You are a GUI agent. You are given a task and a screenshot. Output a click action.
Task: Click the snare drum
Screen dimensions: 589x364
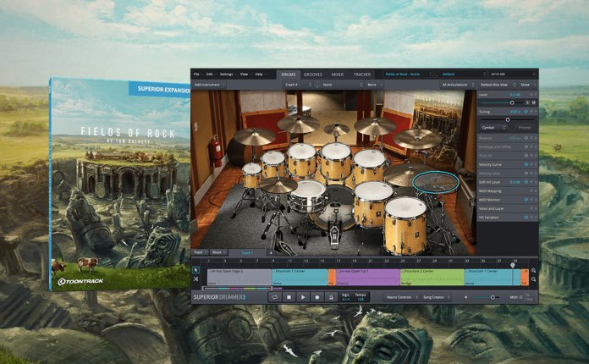(308, 196)
